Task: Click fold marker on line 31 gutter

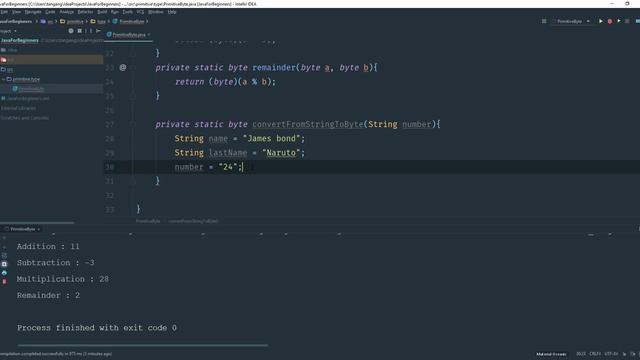Action: click(133, 181)
